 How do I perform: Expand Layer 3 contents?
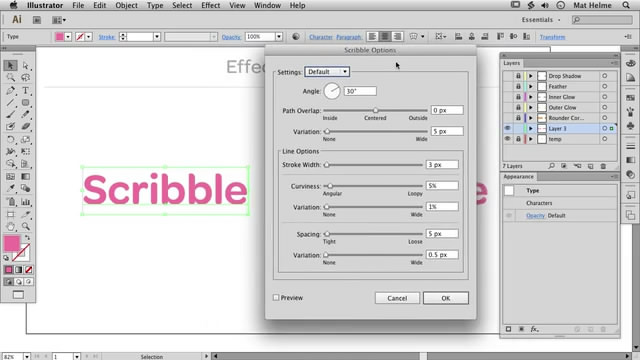coord(531,128)
